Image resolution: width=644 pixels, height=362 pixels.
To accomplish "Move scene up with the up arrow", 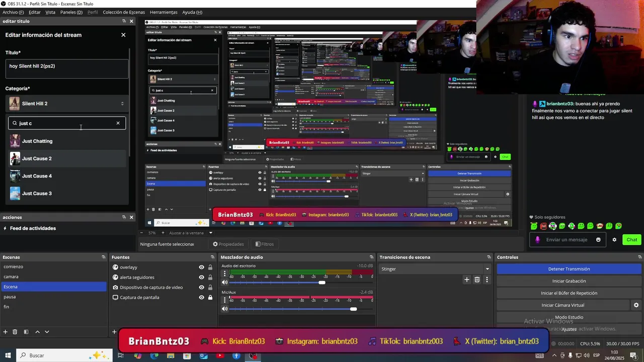I will (x=37, y=332).
